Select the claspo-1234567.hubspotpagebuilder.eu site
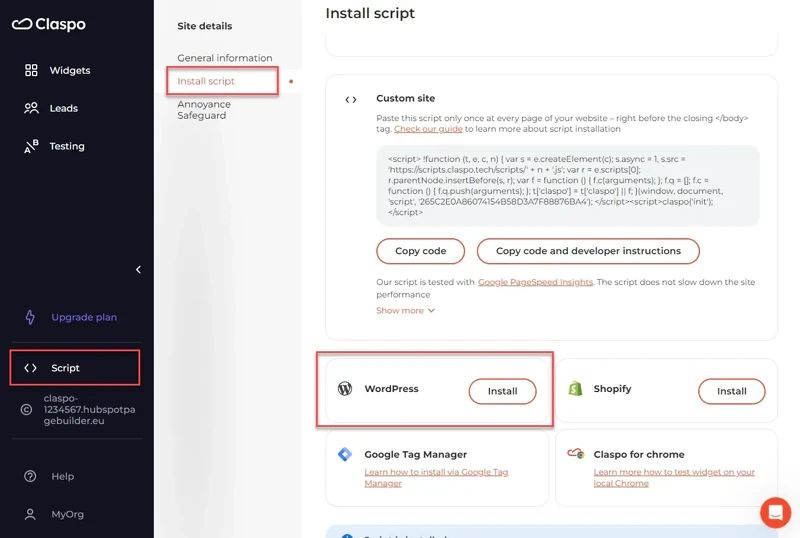Viewport: 800px width, 538px height. click(x=89, y=409)
